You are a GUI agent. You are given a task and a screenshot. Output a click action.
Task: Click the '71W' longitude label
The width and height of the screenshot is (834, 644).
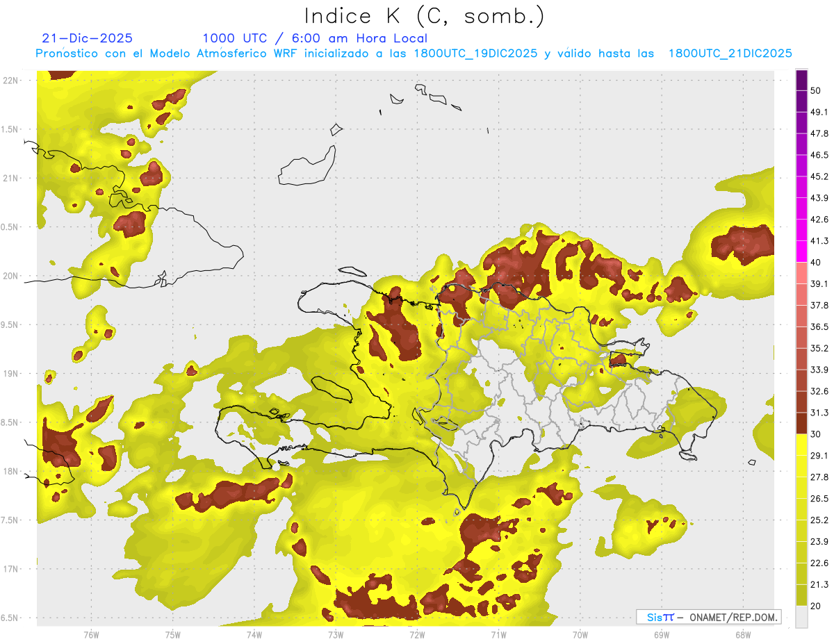pyautogui.click(x=498, y=634)
